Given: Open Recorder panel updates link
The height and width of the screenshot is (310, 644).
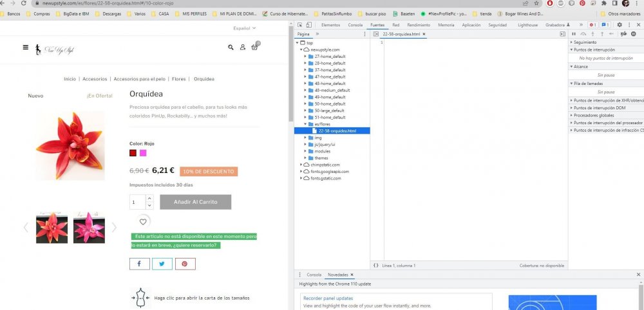Looking at the screenshot, I should pyautogui.click(x=328, y=298).
